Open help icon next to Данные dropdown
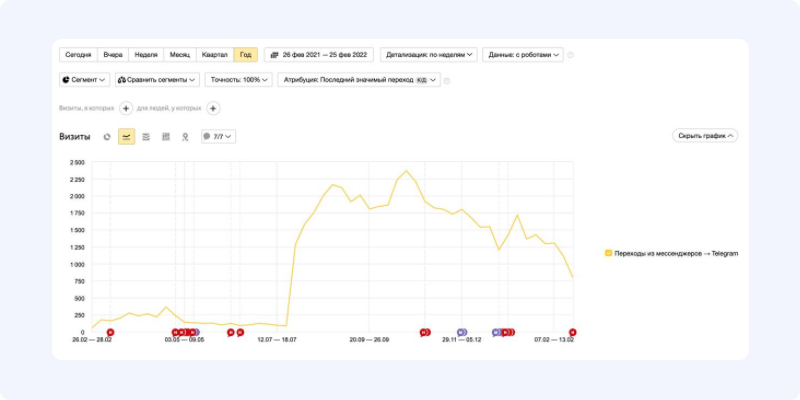This screenshot has height=400, width=800. [570, 55]
